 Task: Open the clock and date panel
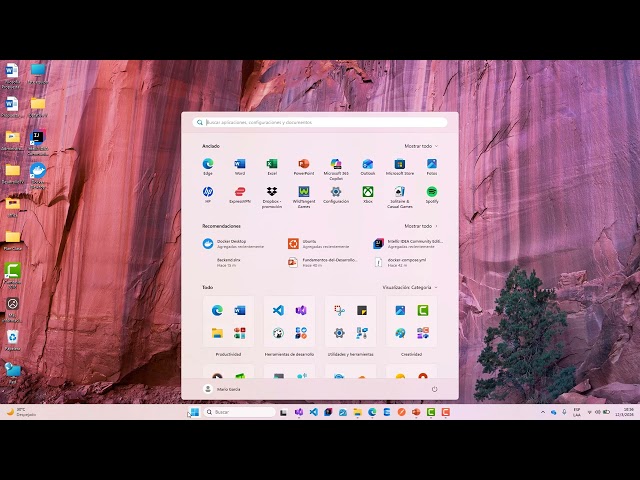pyautogui.click(x=624, y=412)
